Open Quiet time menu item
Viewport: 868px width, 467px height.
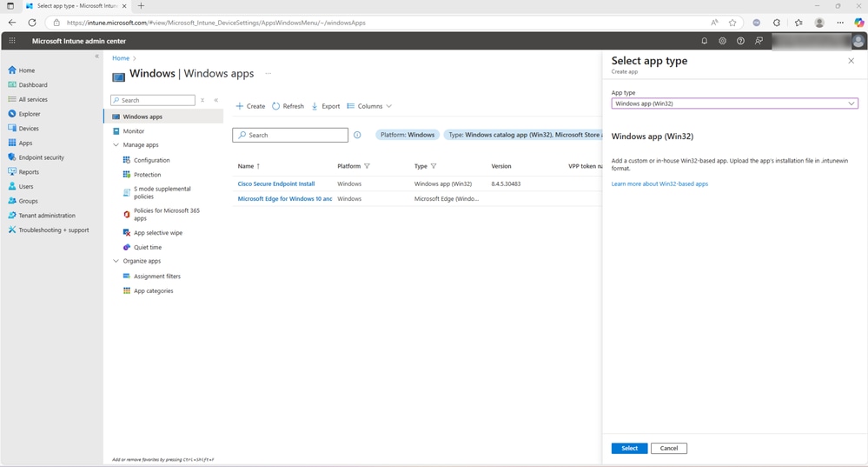pos(147,247)
